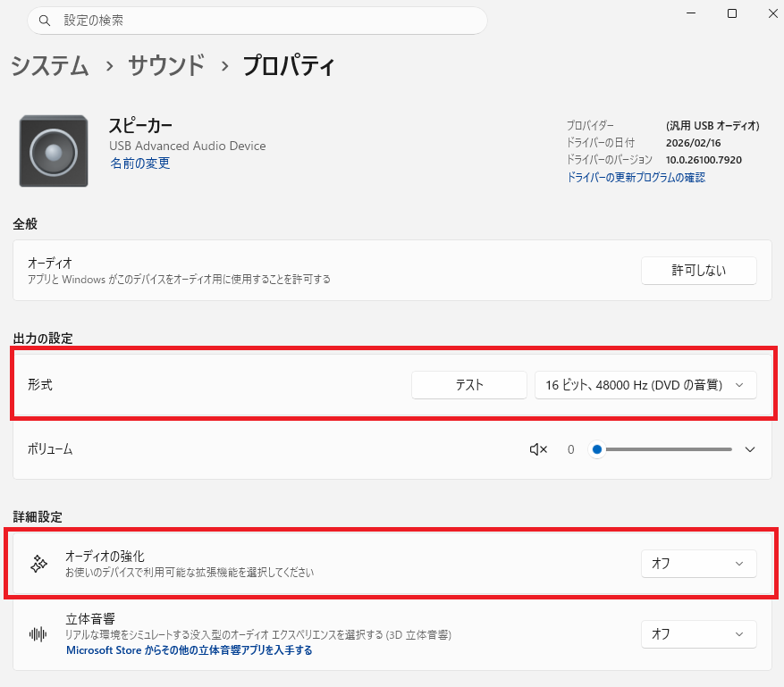Click the speaker device image
The image size is (784, 687).
54,151
